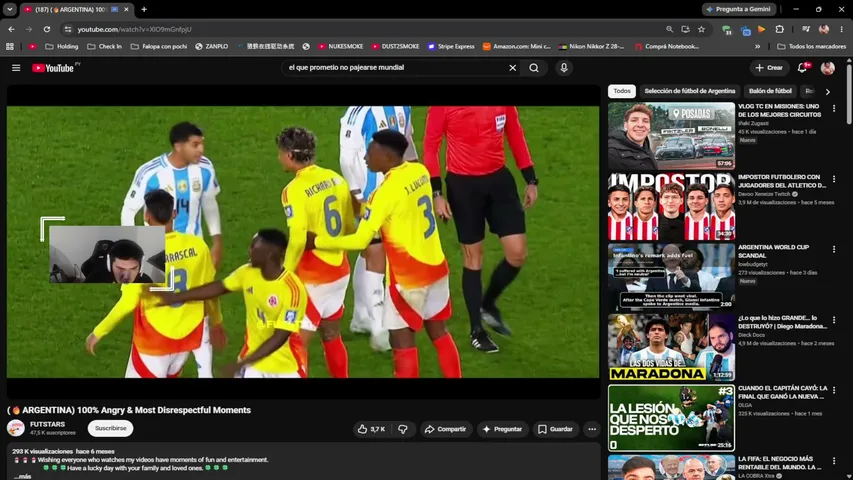The height and width of the screenshot is (480, 853).
Task: Open options menu for ARGENTINA WORLD CUP SCANDAL
Action: pos(834,249)
